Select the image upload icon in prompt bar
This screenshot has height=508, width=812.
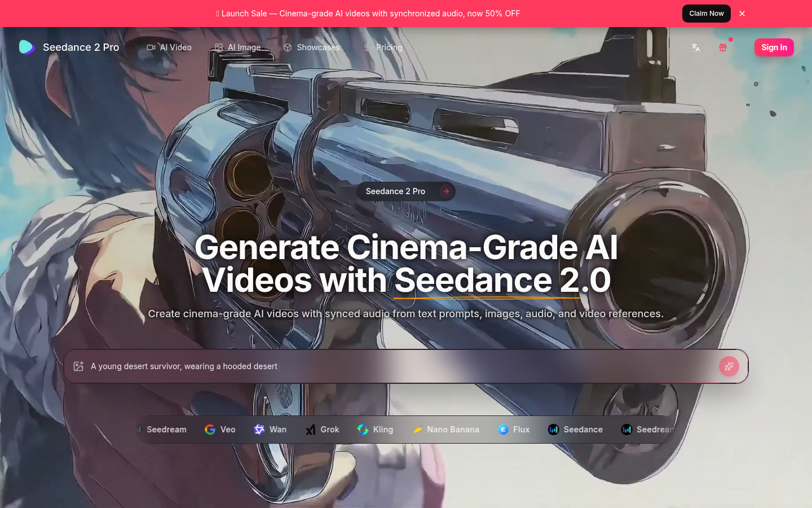80,366
